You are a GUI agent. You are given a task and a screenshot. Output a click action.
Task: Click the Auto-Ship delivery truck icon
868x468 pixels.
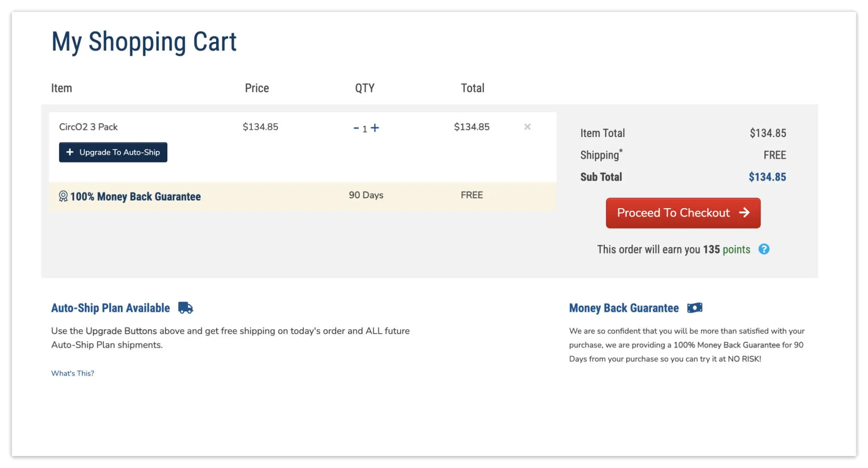[185, 307]
